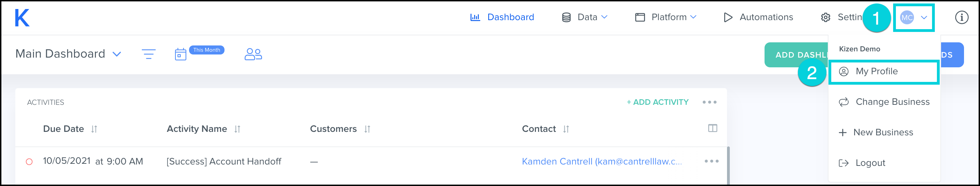980x186 pixels.
Task: Sort activities by Due Date
Action: pos(94,129)
